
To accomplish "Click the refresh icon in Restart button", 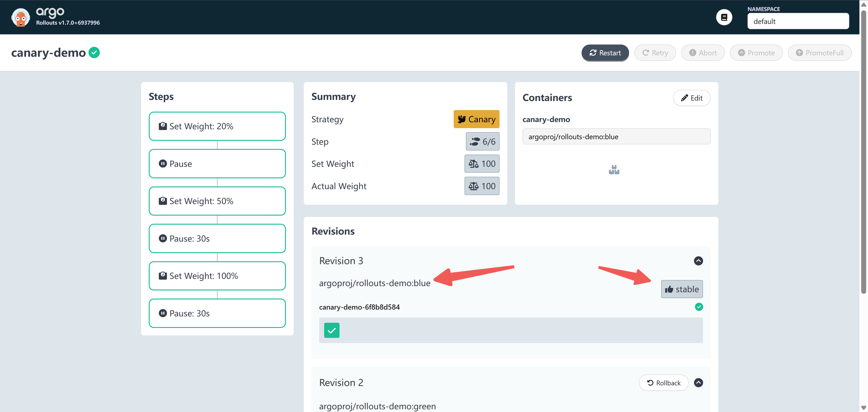I will (x=593, y=53).
